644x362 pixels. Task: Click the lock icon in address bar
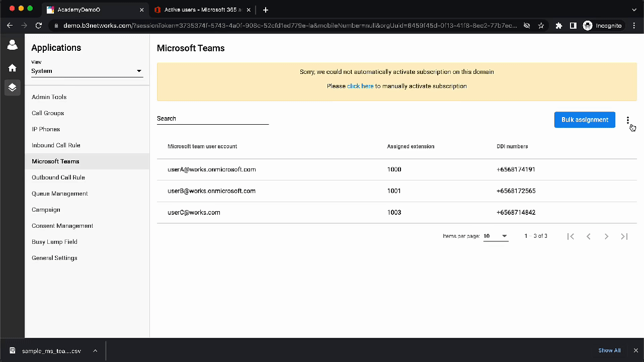56,26
